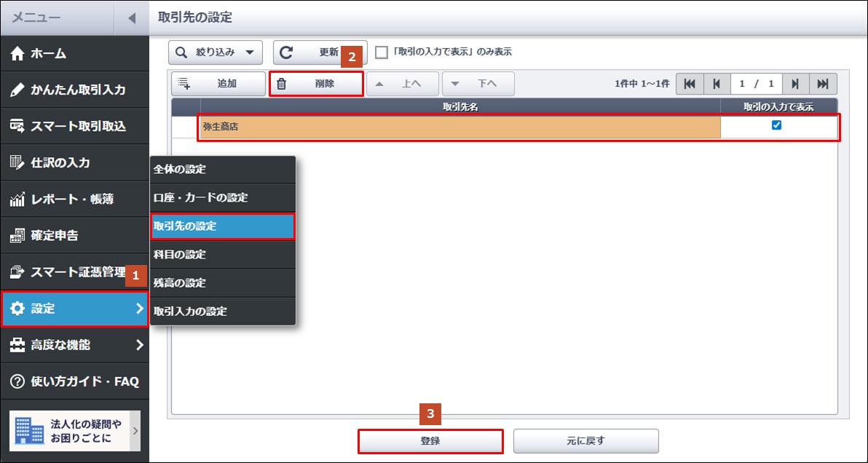
Task: Expand the 設定 submenu chevron
Action: (x=140, y=309)
